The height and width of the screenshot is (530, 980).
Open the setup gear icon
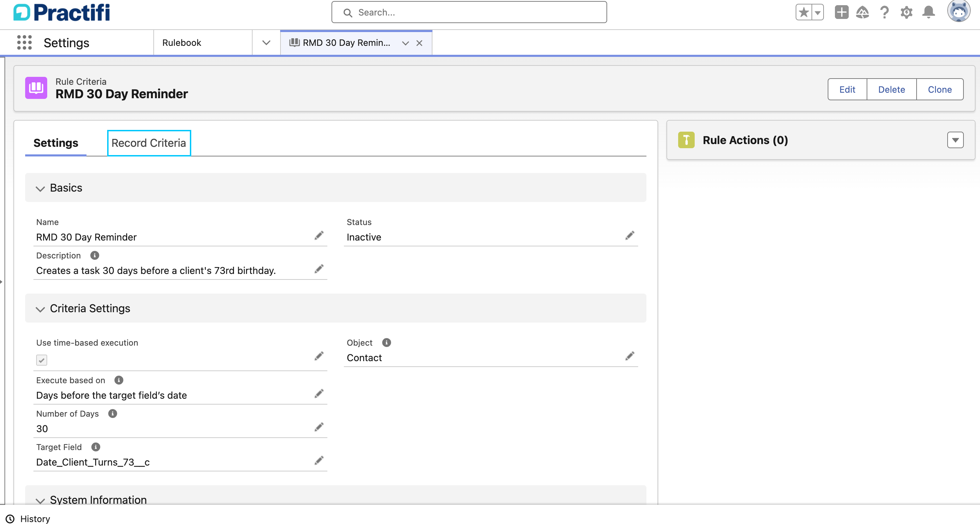coord(907,12)
